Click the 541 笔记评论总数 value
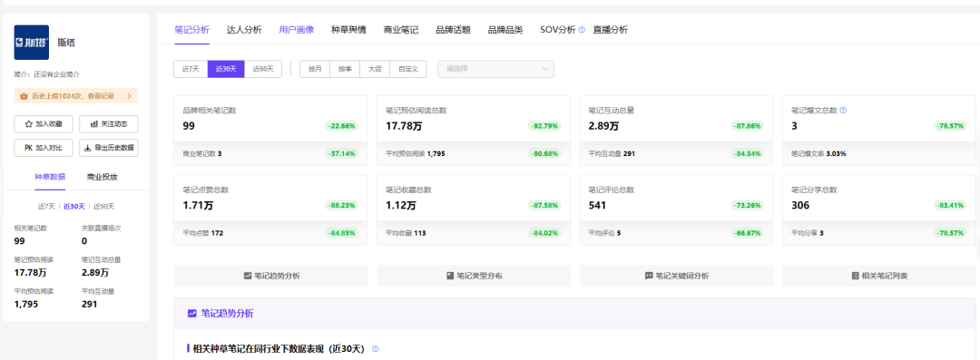The width and height of the screenshot is (980, 360). (x=597, y=205)
